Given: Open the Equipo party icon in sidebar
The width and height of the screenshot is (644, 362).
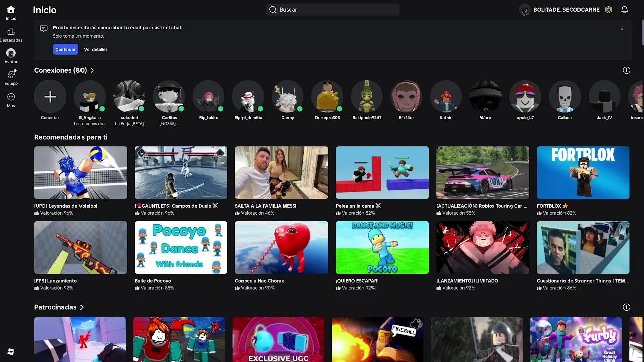Looking at the screenshot, I should click(x=11, y=74).
